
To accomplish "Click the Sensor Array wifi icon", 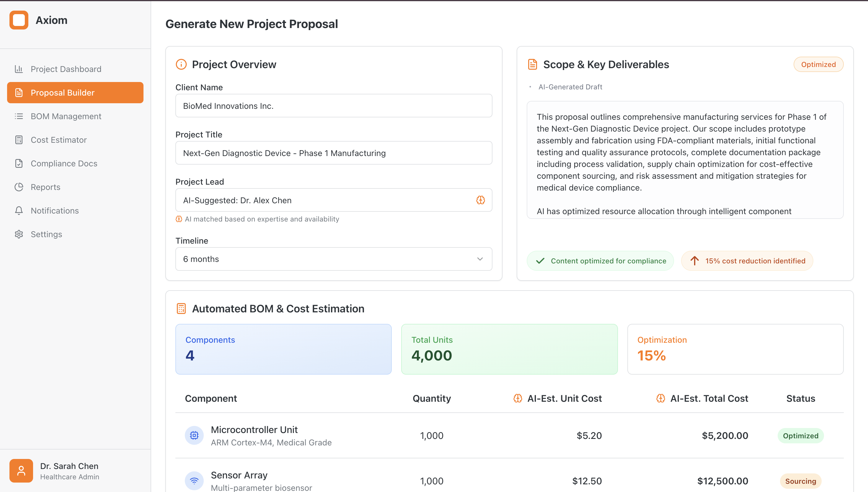I will (194, 481).
